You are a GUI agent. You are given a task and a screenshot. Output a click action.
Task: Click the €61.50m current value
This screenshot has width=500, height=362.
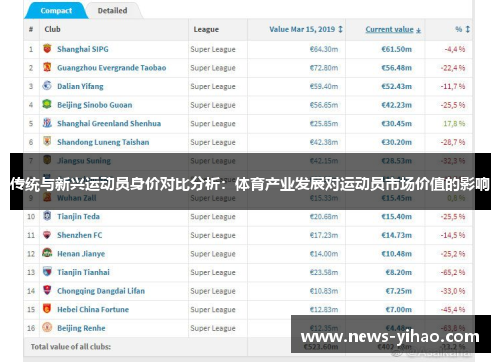(x=396, y=49)
